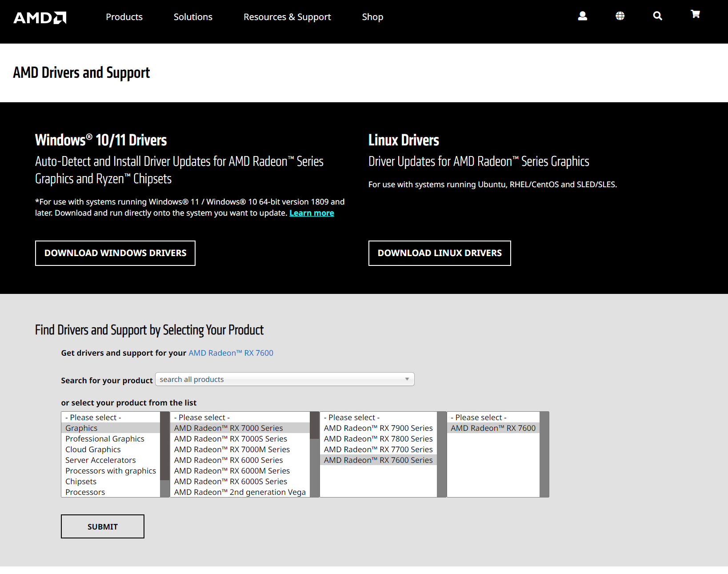Select Professional Graphics category
This screenshot has height=574, width=728.
110,439
